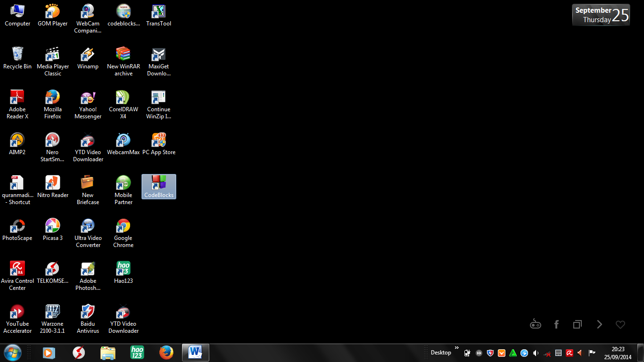Select the New Briefcase icon

tap(88, 190)
